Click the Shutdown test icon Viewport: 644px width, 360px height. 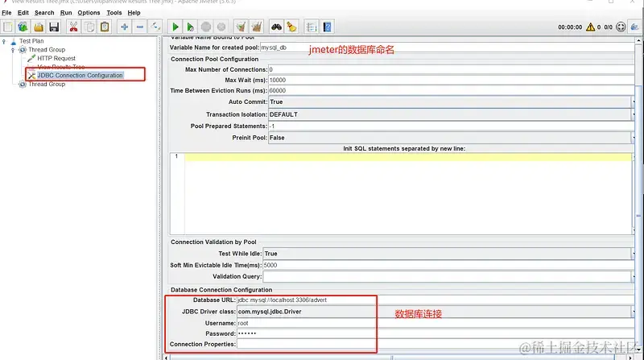point(221,27)
